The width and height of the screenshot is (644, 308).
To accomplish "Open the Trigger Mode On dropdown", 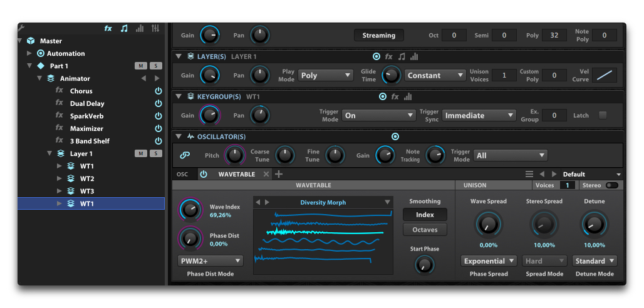I will (379, 115).
